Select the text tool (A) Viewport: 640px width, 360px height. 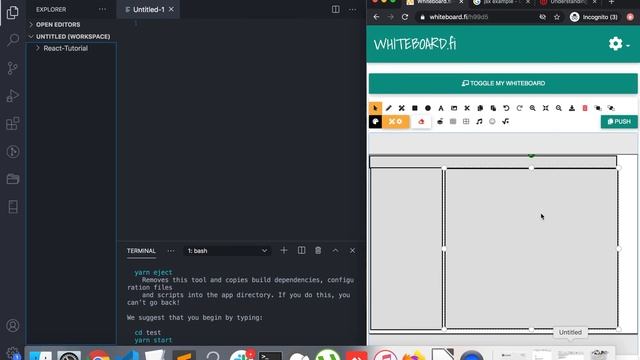pos(441,108)
